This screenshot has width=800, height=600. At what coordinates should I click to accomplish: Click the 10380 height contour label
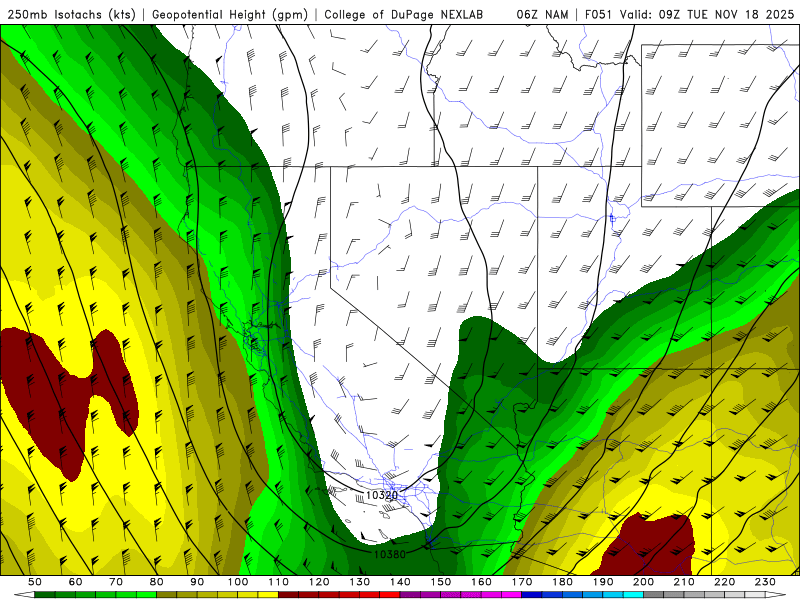pyautogui.click(x=390, y=554)
